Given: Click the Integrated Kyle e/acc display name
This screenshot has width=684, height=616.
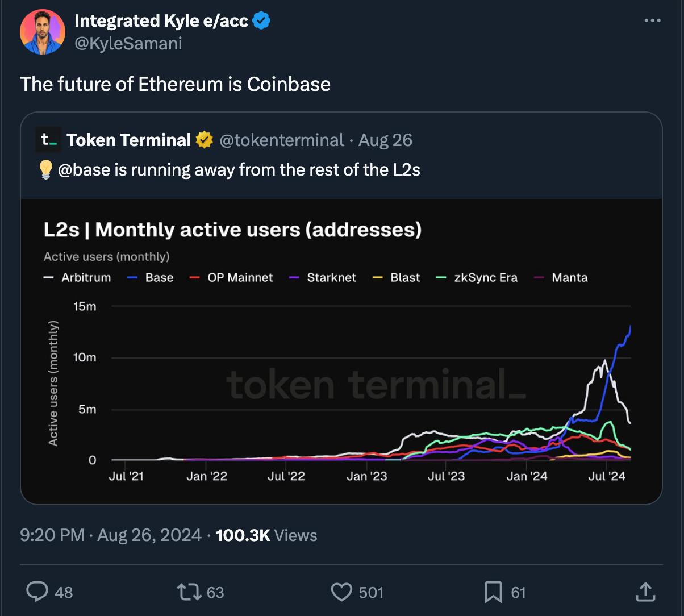Looking at the screenshot, I should (x=161, y=21).
